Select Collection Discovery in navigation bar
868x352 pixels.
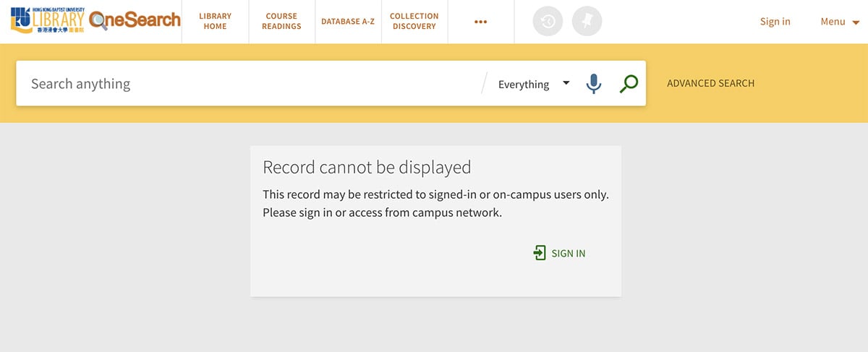(x=414, y=22)
